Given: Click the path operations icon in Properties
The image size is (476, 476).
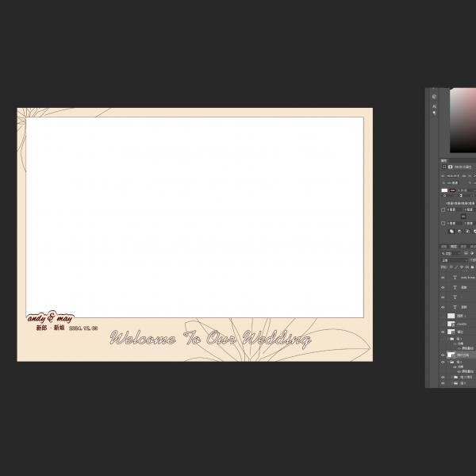Looking at the screenshot, I should tap(452, 231).
